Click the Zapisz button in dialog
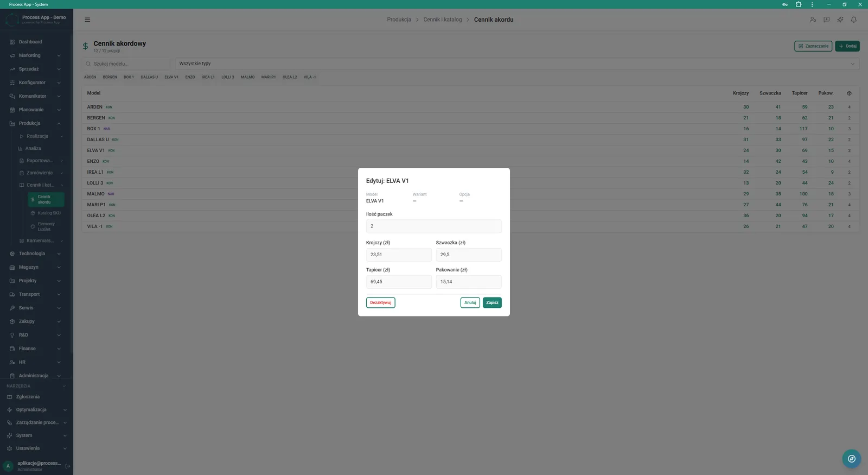The image size is (868, 475). pyautogui.click(x=492, y=302)
